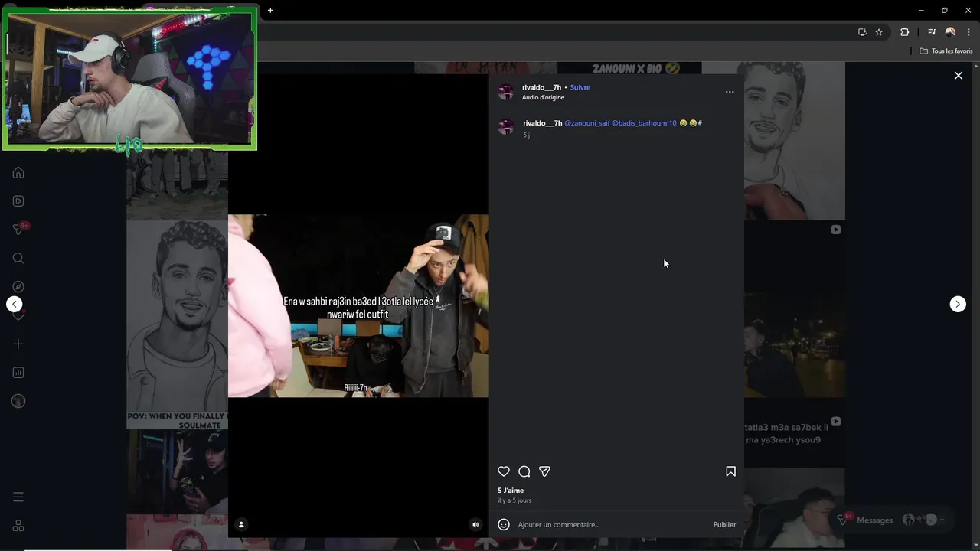
Task: Go to the next post arrow
Action: [958, 304]
